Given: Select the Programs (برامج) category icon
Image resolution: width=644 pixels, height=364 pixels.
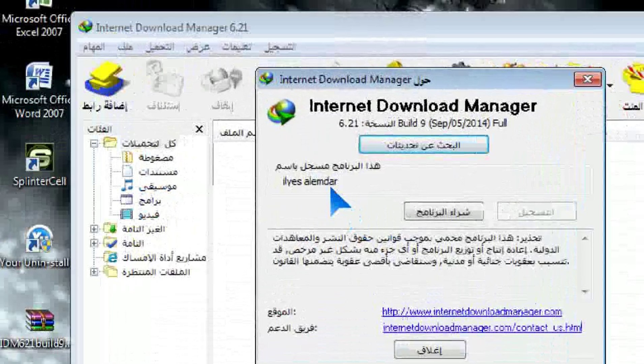Looking at the screenshot, I should (x=127, y=200).
